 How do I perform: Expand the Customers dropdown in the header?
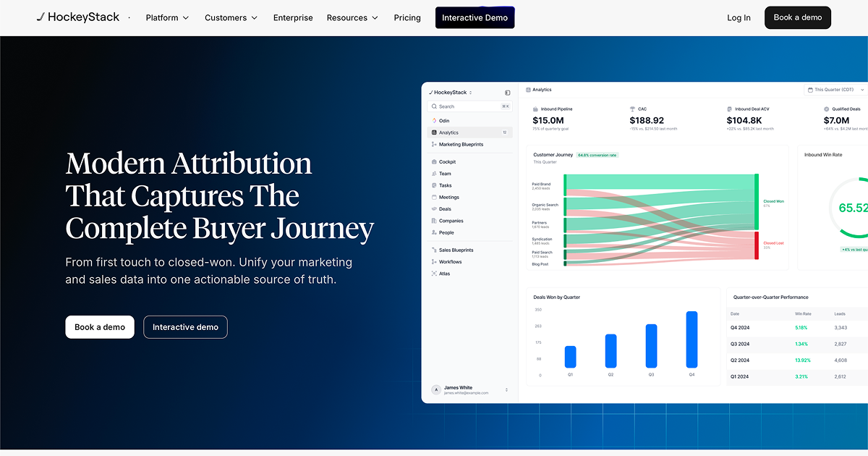[231, 17]
